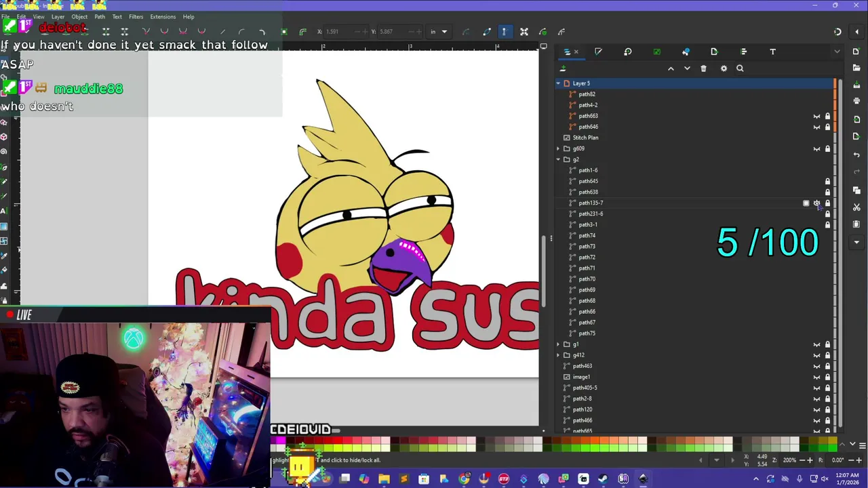Expand the g1 group

558,344
